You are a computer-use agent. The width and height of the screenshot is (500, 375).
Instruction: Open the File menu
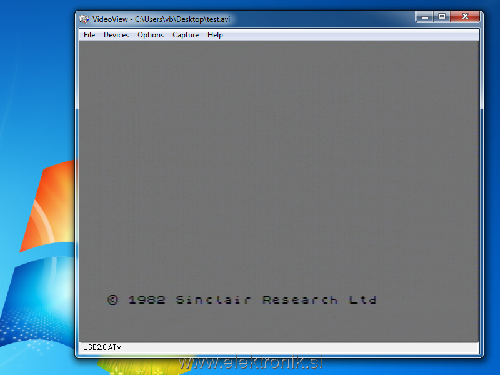(x=89, y=35)
